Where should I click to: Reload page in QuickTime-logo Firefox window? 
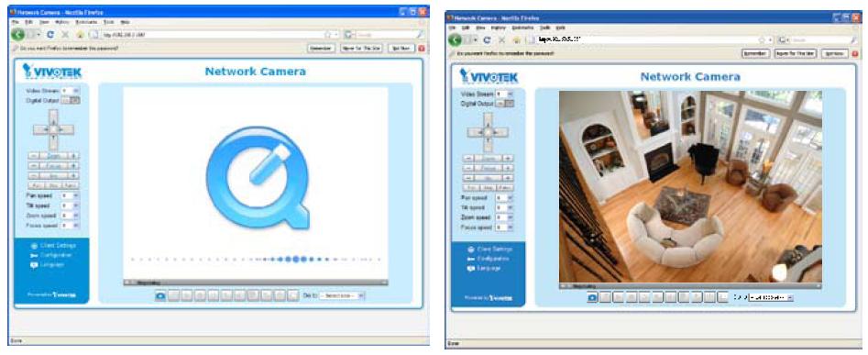tap(50, 34)
